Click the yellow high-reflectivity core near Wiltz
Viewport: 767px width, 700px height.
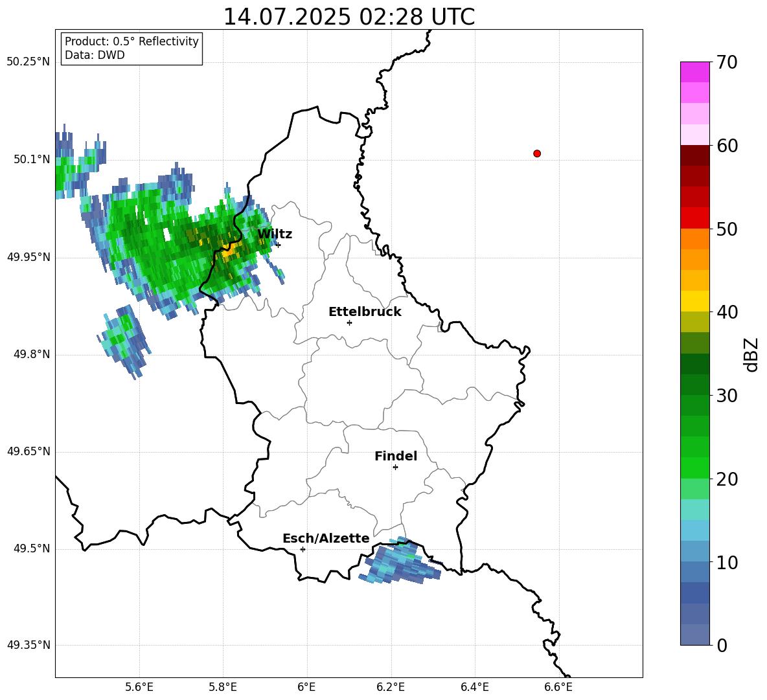(229, 251)
